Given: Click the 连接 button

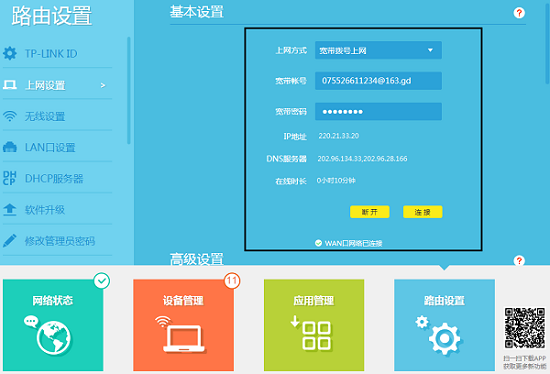Looking at the screenshot, I should 423,212.
